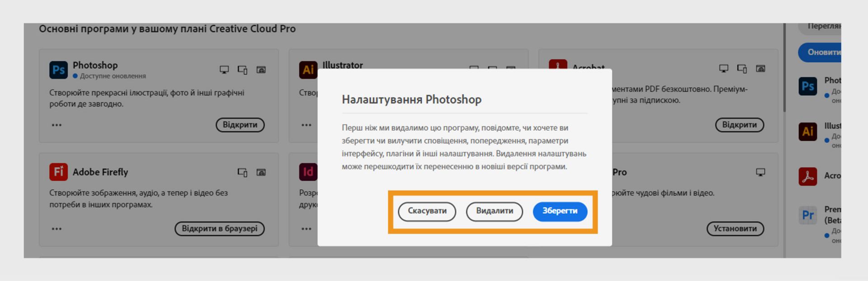868x281 pixels.
Task: Click the Acrobat icon in right sidebar
Action: tap(808, 176)
